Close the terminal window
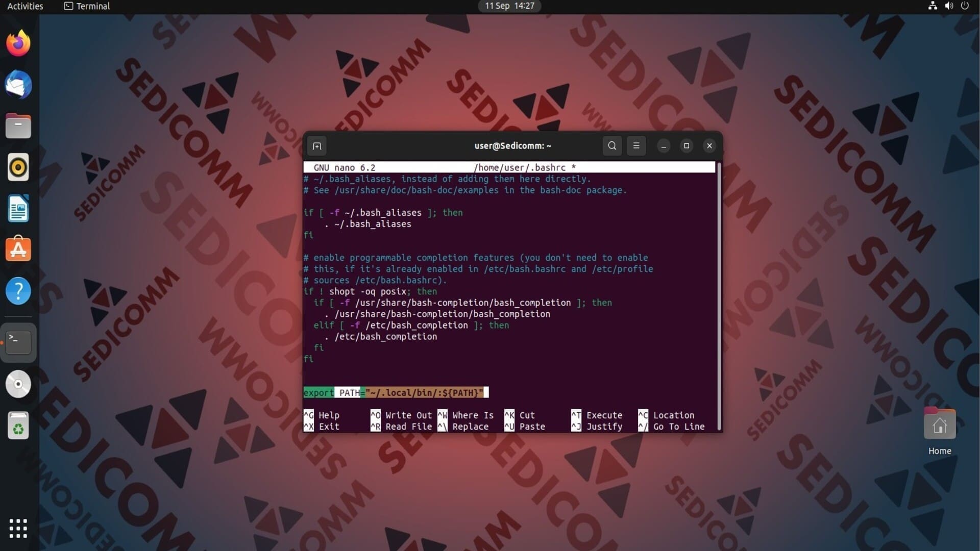Viewport: 980px width, 551px height. coord(709,146)
